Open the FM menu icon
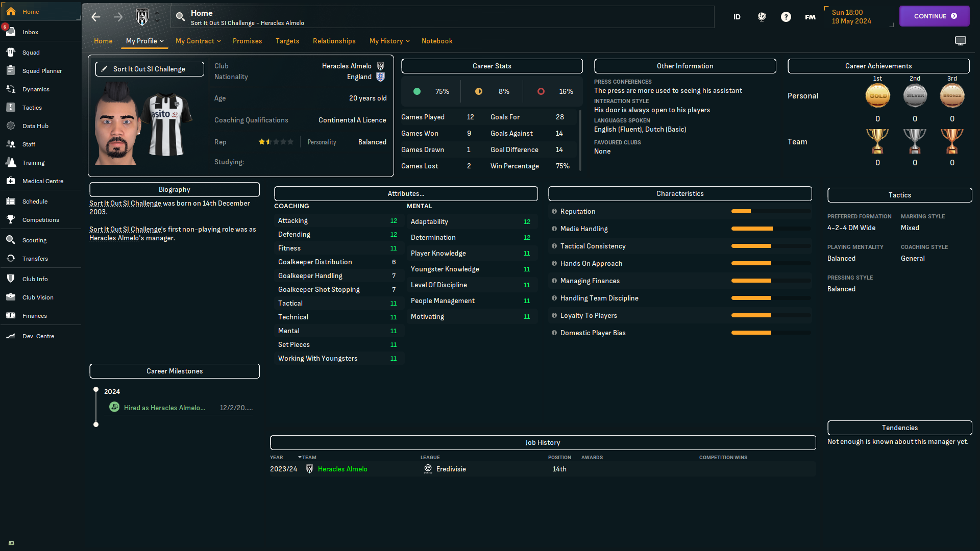 [811, 17]
